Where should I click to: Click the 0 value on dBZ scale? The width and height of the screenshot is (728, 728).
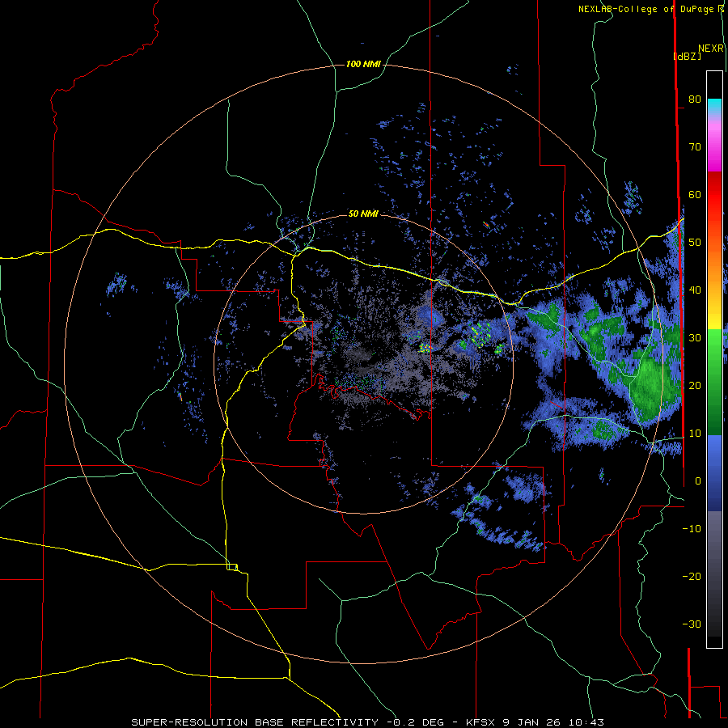click(698, 481)
